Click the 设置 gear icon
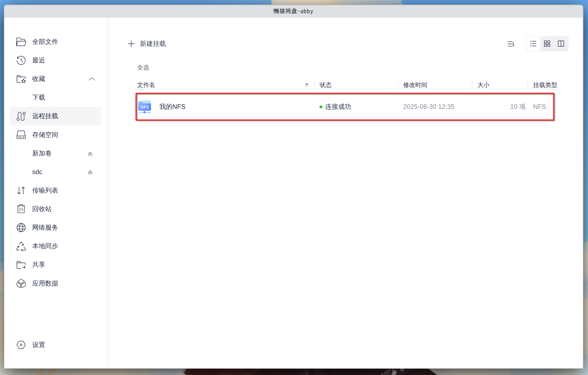Screen dimensions: 588x375 click(21, 345)
